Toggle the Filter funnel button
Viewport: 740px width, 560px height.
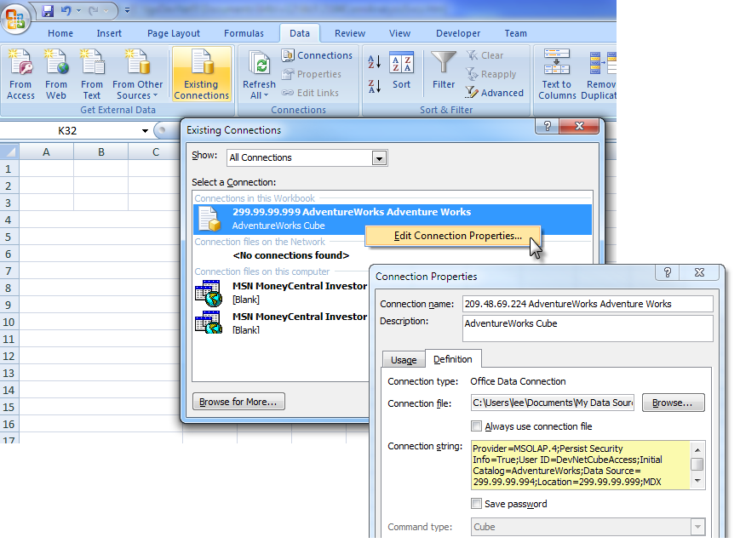click(444, 70)
